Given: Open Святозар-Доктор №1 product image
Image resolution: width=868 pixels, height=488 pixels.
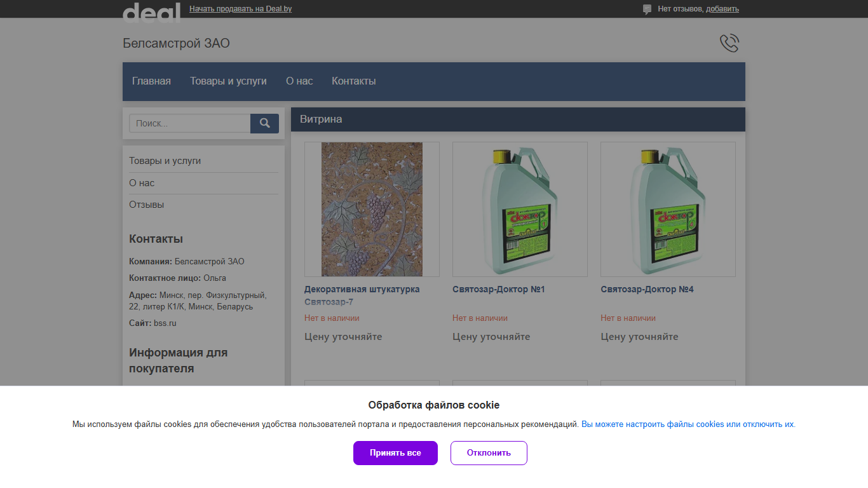Looking at the screenshot, I should tap(520, 209).
